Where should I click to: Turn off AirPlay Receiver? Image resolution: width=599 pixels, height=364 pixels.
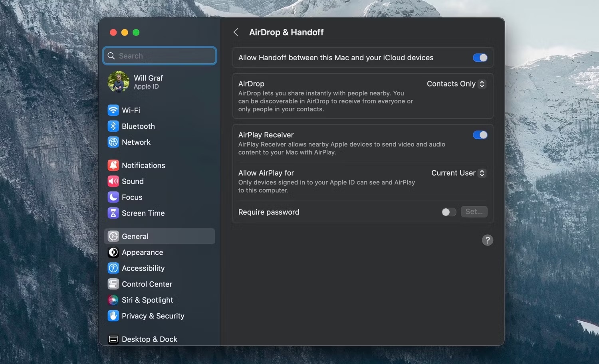[480, 135]
